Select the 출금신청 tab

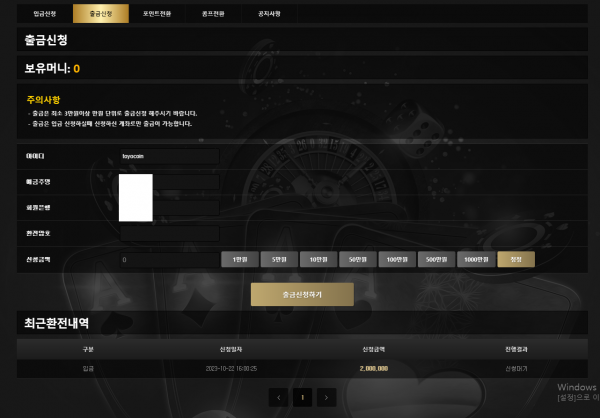[101, 14]
